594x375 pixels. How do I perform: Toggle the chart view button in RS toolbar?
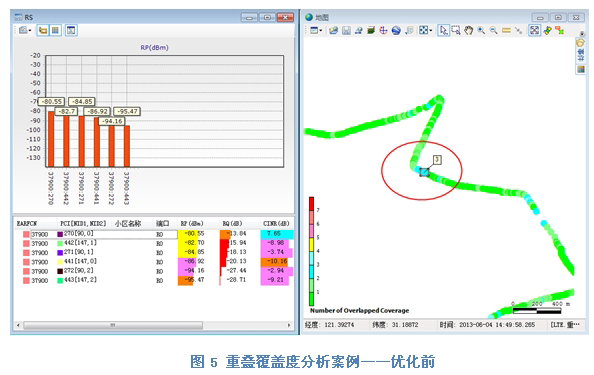[x=43, y=30]
